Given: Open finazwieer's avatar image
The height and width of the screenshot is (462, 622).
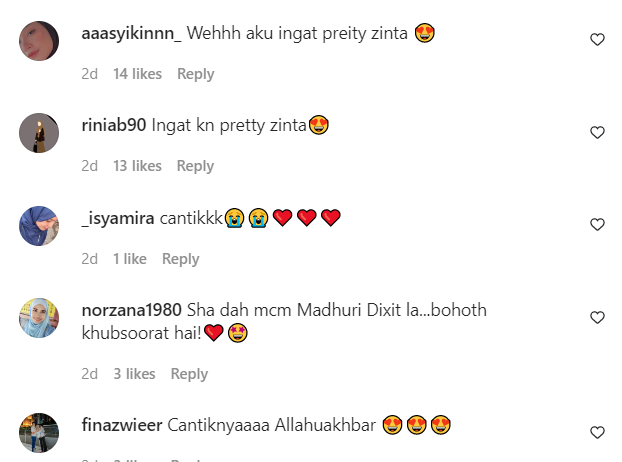Looking at the screenshot, I should pyautogui.click(x=39, y=433).
